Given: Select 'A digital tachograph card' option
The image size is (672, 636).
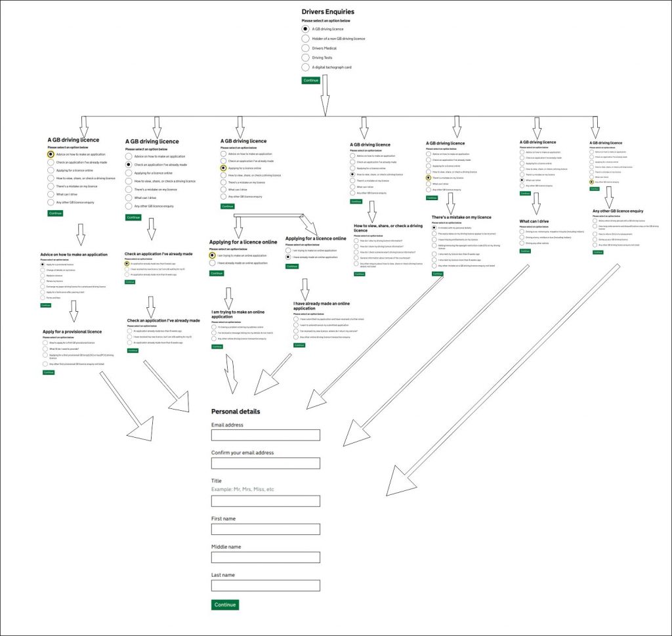Looking at the screenshot, I should (x=305, y=67).
